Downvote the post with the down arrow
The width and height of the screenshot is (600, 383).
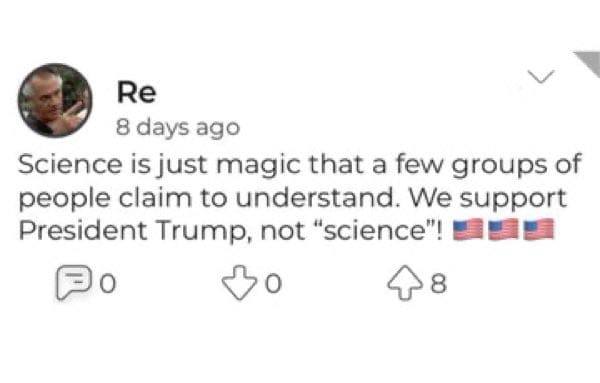pyautogui.click(x=239, y=283)
